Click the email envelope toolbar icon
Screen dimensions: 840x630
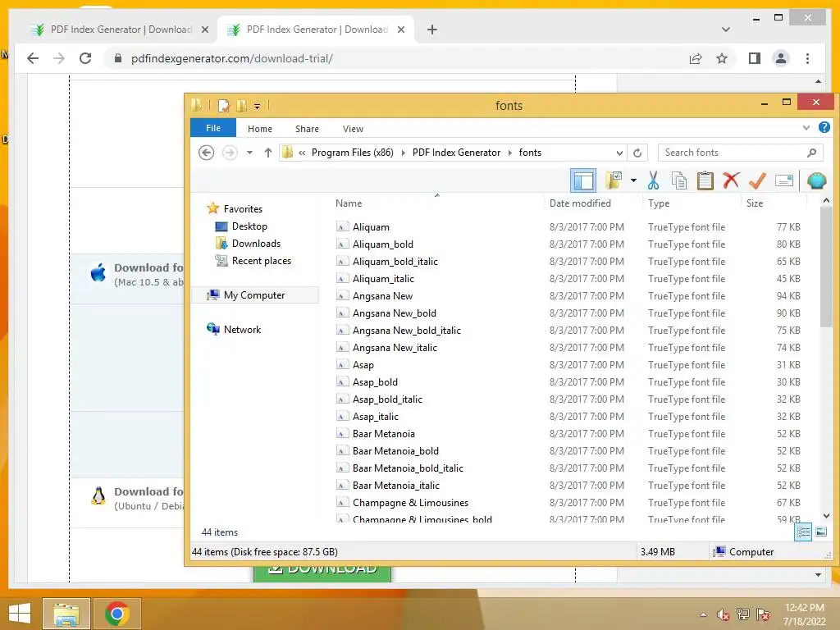[x=783, y=180]
